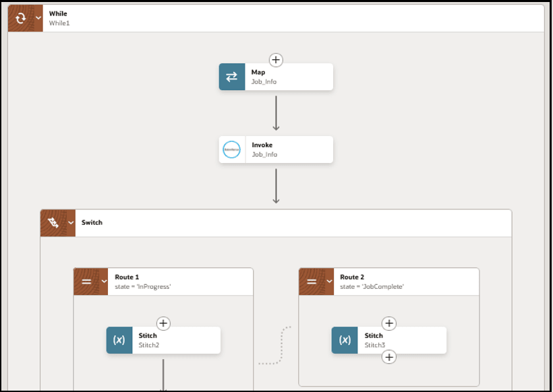Image resolution: width=553 pixels, height=392 pixels.
Task: Select the Map Job_Info mapper icon
Action: [x=232, y=77]
